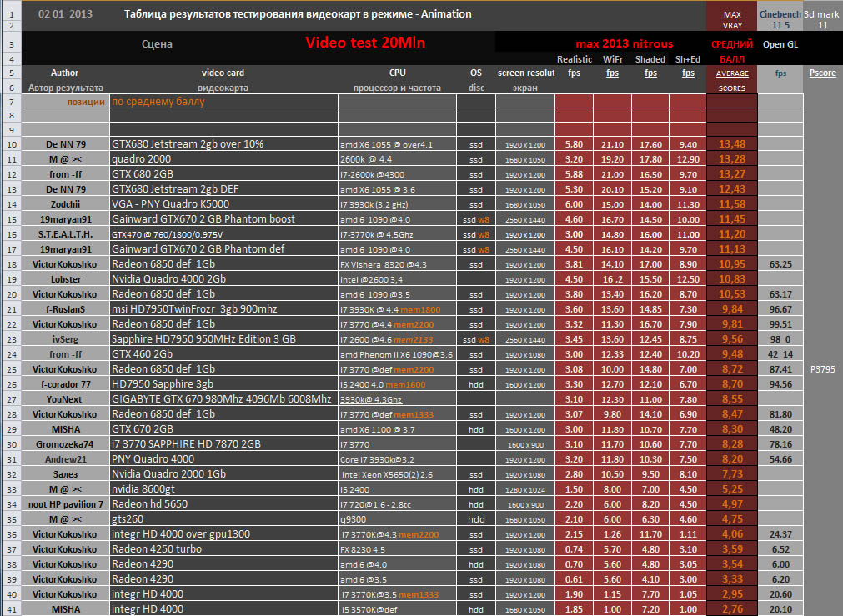
Task: Click the 'max 2013 nitrous' header cell
Action: 625,43
